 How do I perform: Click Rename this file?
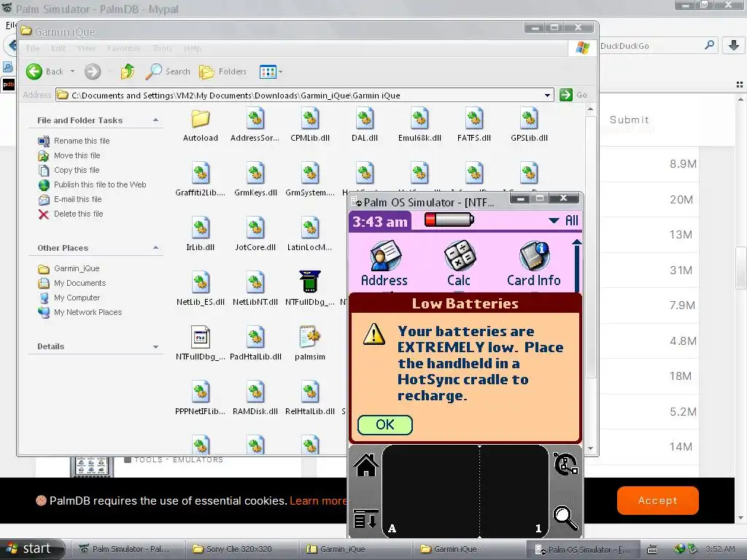(x=82, y=141)
